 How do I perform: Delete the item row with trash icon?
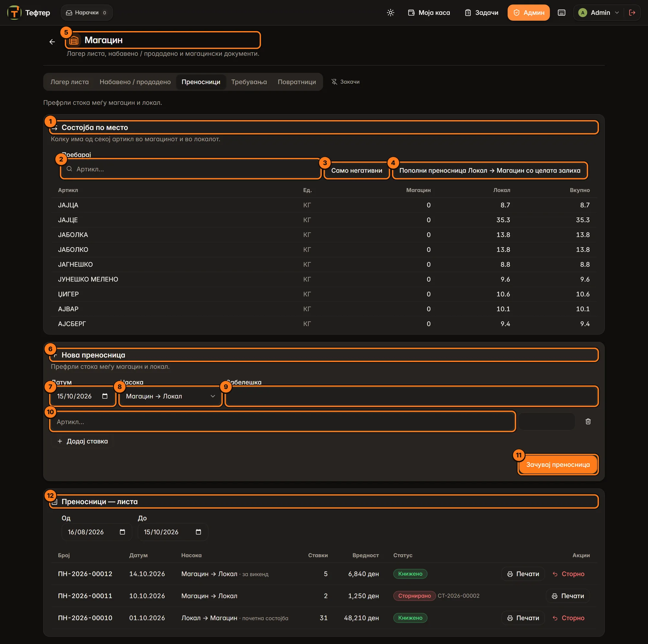coord(588,421)
